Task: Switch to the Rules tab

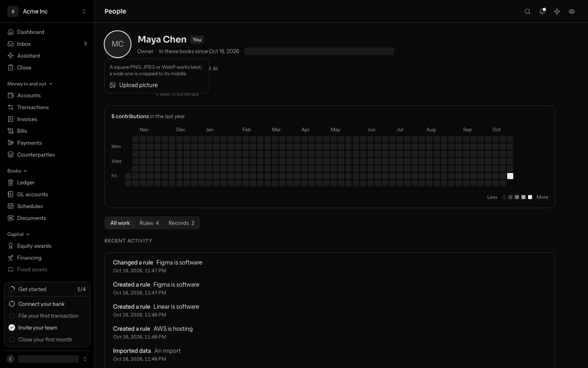Action: pos(149,223)
